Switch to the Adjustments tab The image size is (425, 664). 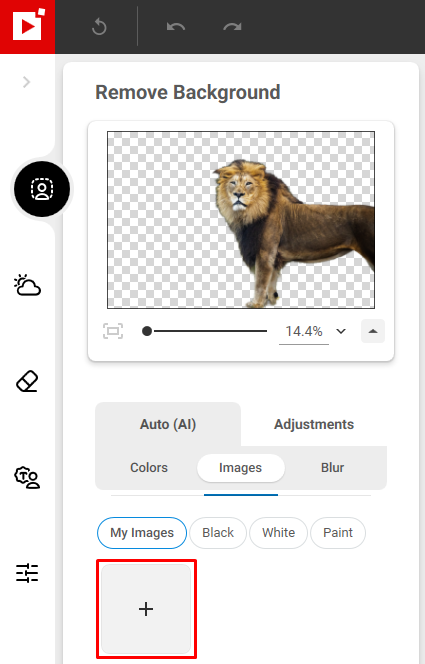pyautogui.click(x=314, y=424)
